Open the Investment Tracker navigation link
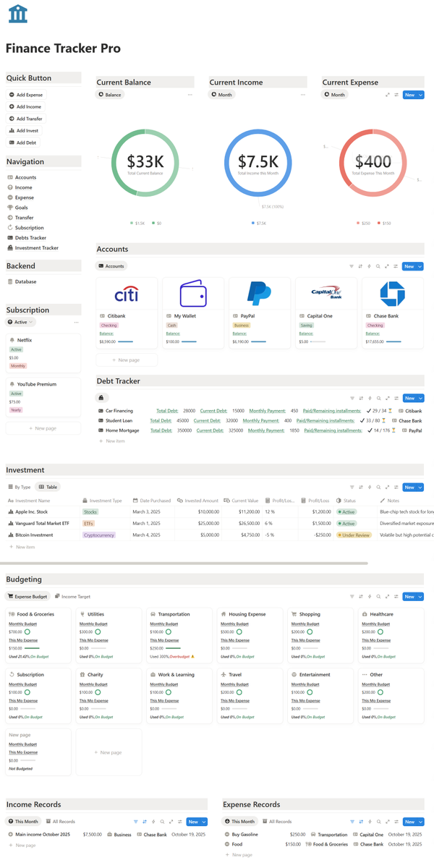 (33, 248)
